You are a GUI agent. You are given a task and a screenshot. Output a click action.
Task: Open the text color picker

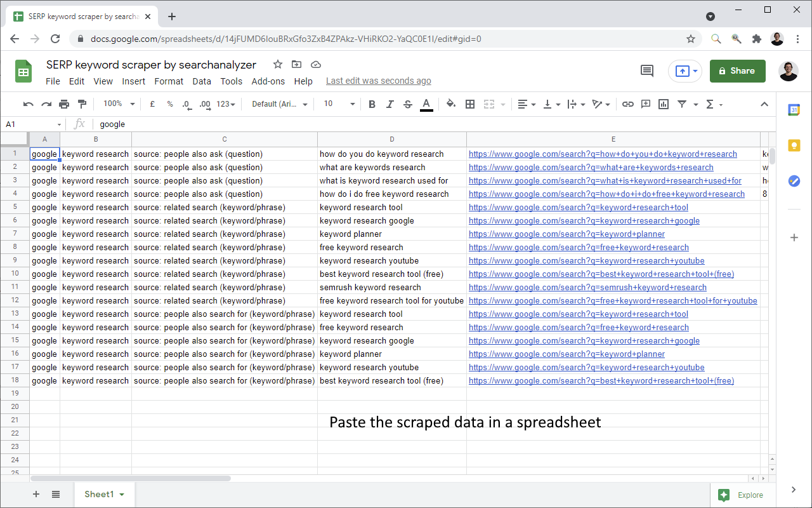click(x=426, y=104)
